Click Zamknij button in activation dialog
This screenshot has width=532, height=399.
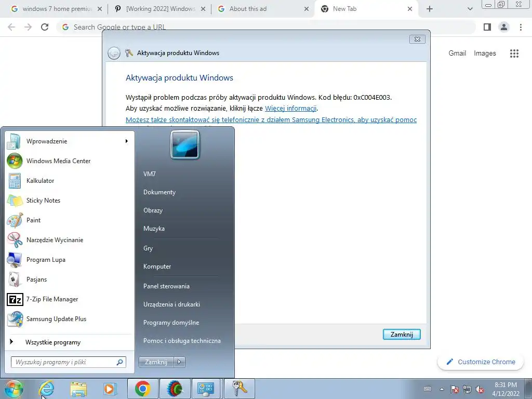pos(402,335)
